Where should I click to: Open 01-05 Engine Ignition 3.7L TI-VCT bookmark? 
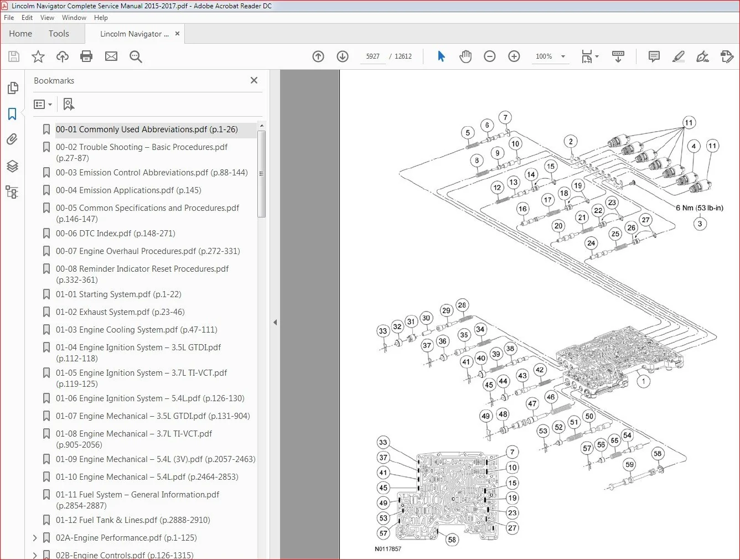click(141, 378)
